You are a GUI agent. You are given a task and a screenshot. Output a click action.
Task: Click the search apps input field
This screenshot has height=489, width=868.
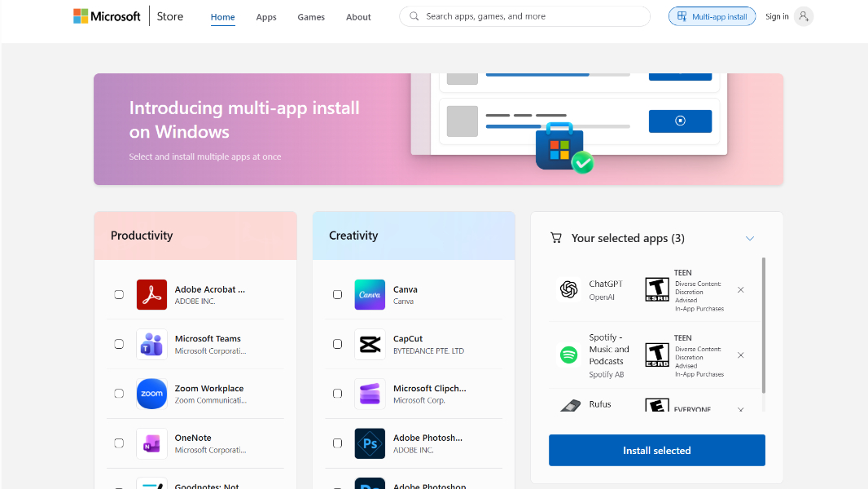524,15
